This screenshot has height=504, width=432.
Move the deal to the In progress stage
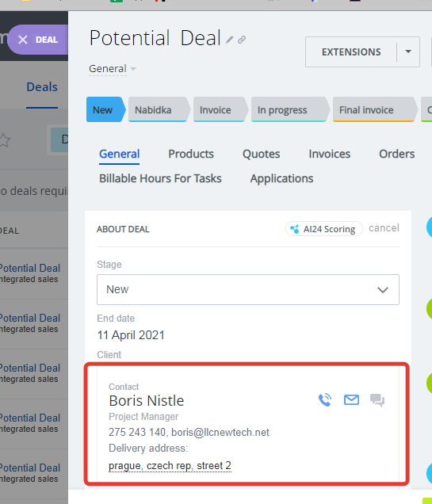point(289,109)
